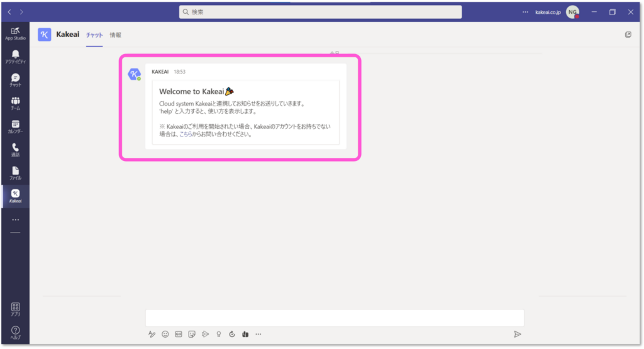Pop out the chat window
Viewport: 644px width, 349px height.
pyautogui.click(x=628, y=35)
